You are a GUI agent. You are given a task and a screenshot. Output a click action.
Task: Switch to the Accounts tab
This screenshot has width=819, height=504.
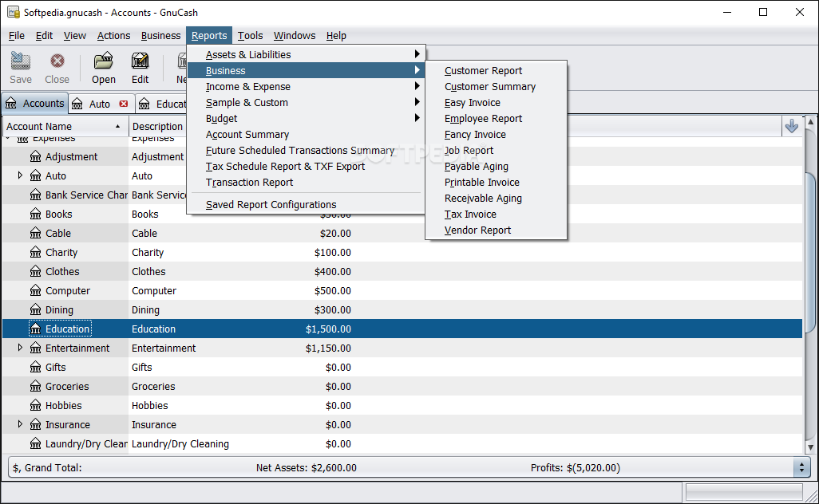pos(34,104)
